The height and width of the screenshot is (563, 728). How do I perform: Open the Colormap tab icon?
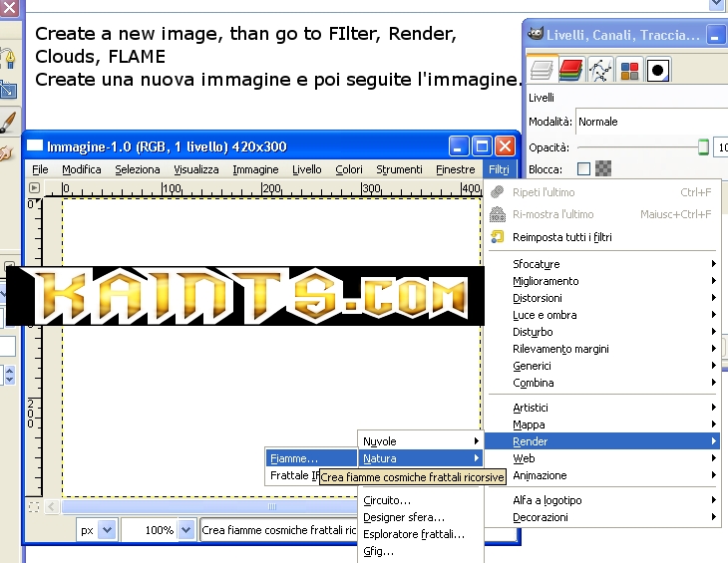pyautogui.click(x=629, y=71)
